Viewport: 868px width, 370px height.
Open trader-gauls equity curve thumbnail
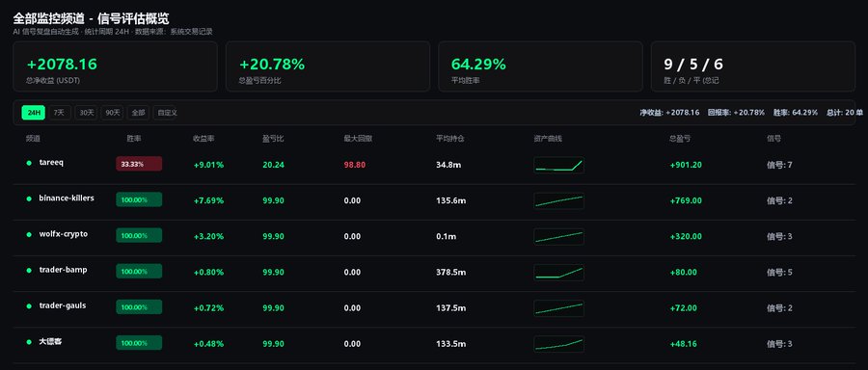(x=558, y=308)
